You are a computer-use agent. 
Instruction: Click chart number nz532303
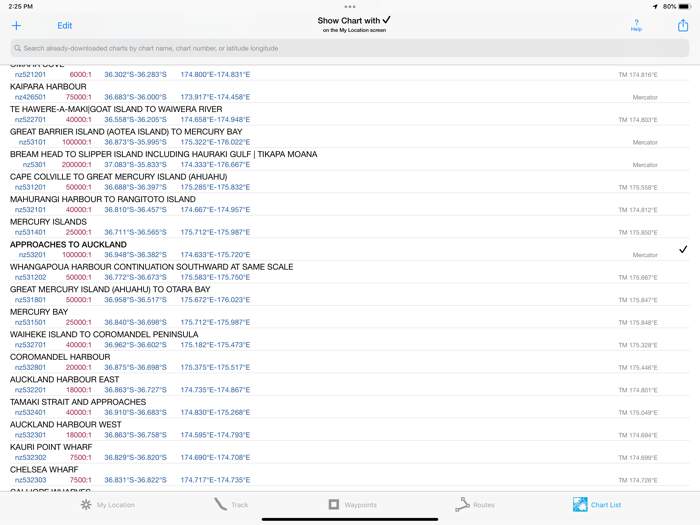(30, 480)
